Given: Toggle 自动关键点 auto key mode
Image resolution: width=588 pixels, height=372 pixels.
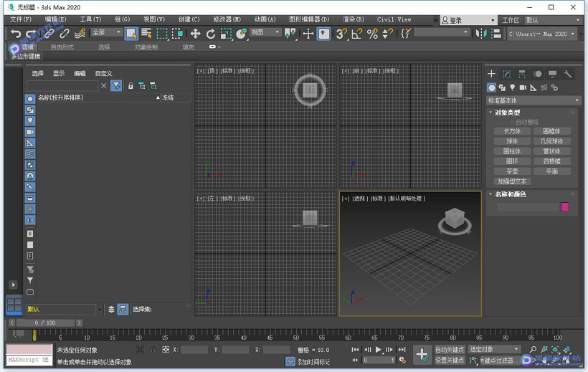Looking at the screenshot, I should click(x=450, y=350).
